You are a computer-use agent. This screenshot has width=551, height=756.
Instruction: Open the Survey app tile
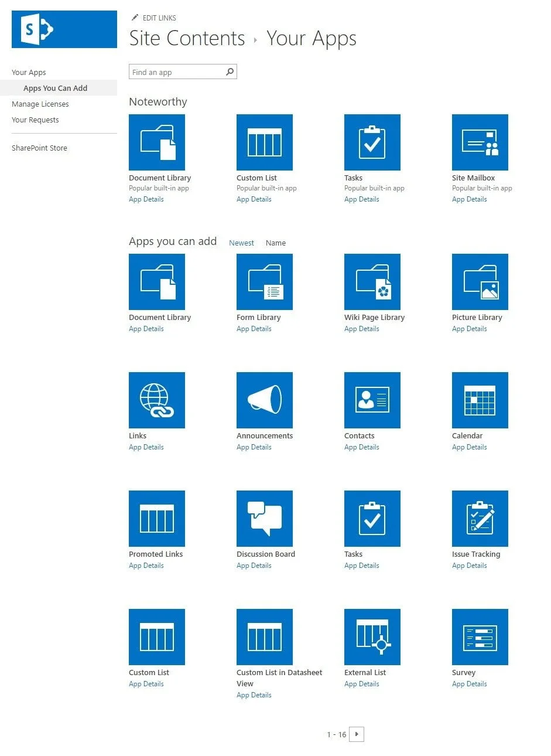click(x=480, y=636)
